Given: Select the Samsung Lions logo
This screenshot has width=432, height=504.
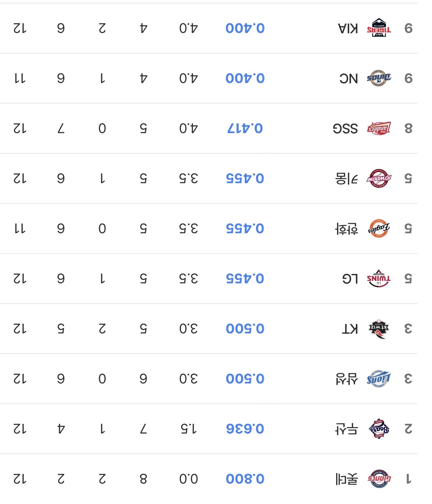Looking at the screenshot, I should 379,379.
